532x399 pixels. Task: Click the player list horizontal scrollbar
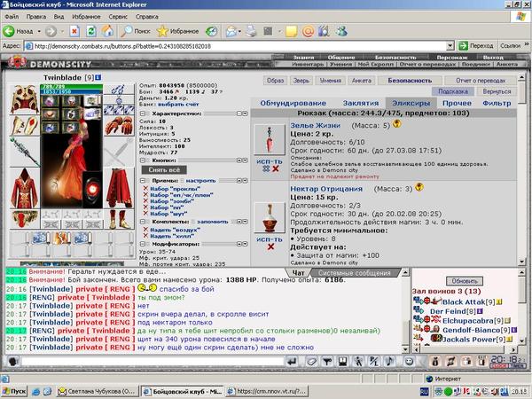[x=465, y=349]
